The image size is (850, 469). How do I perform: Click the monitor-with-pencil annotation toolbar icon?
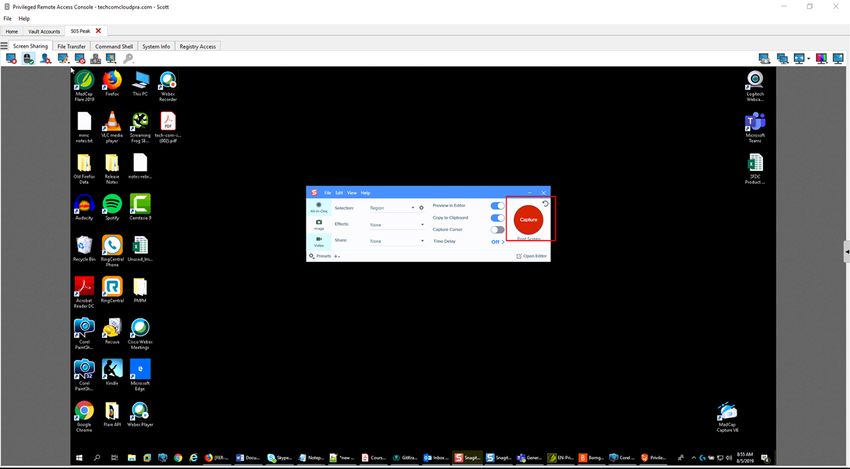pos(63,58)
